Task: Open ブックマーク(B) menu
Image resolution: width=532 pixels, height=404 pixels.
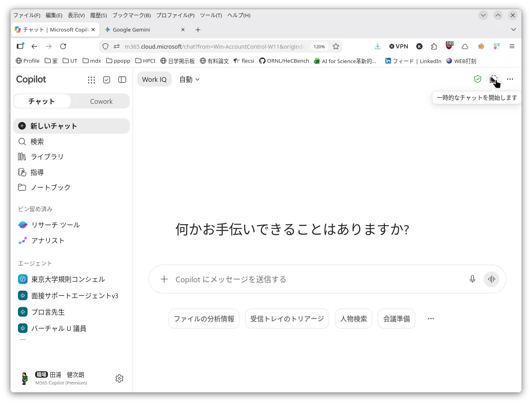Action: 131,15
